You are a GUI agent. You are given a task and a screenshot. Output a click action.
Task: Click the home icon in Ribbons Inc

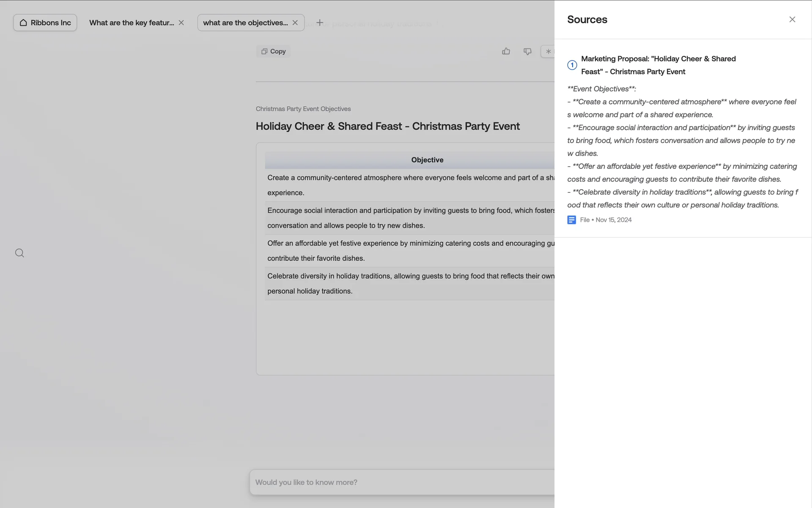click(23, 22)
